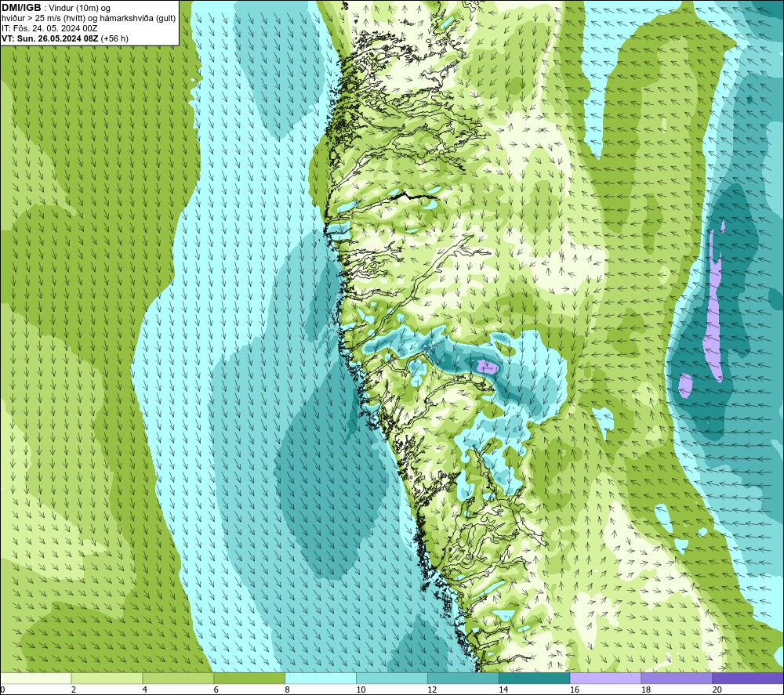Click the 4–6 m/s green legend swatch
784x695 pixels.
[178, 678]
